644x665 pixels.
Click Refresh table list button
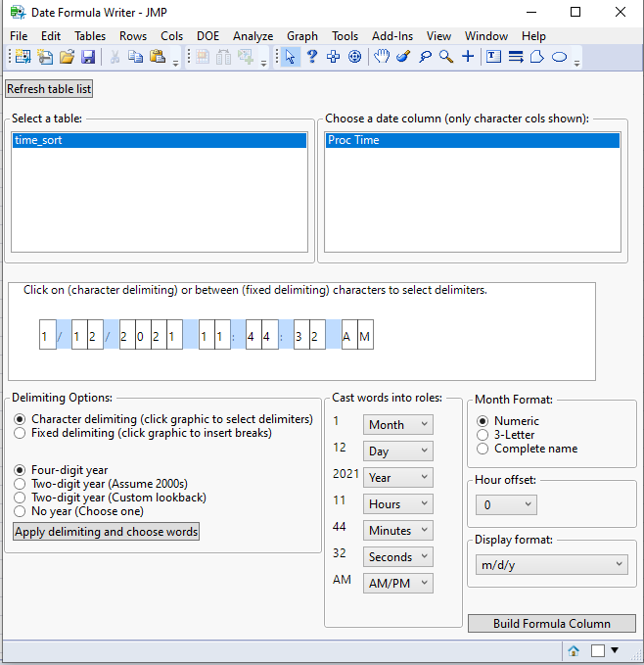point(49,89)
